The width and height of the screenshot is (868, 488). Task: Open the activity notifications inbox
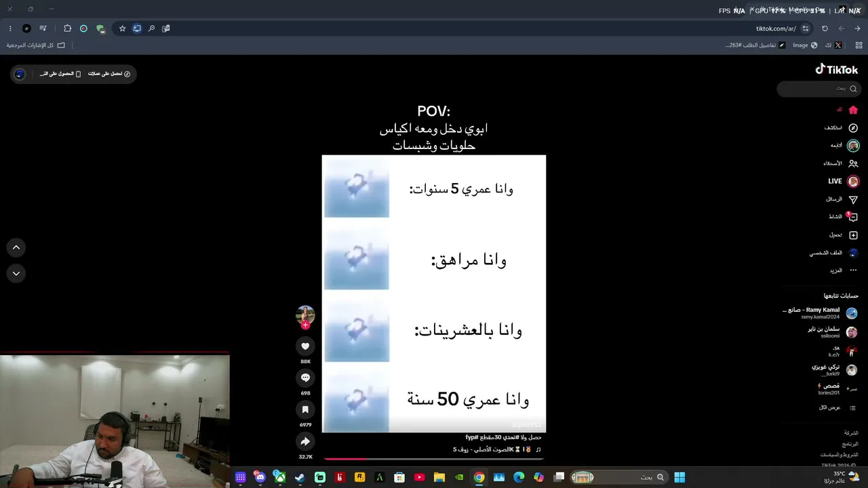click(x=844, y=217)
